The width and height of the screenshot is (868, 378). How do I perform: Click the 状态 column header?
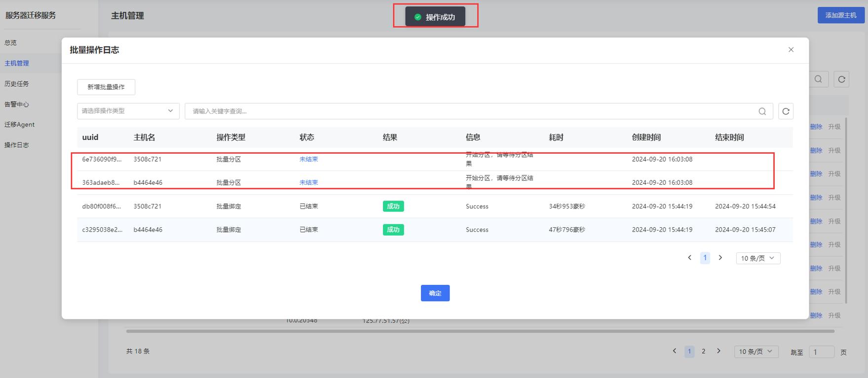click(307, 137)
